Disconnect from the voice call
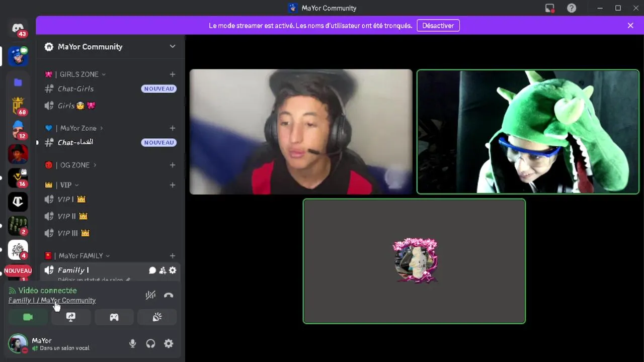 click(169, 295)
